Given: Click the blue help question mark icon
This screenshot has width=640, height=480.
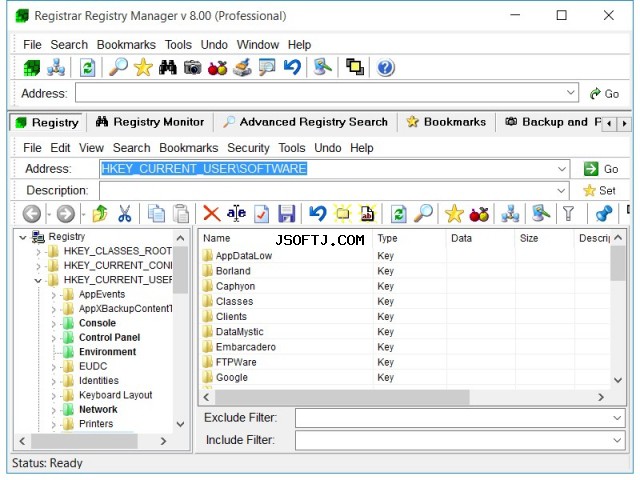Looking at the screenshot, I should (x=385, y=67).
